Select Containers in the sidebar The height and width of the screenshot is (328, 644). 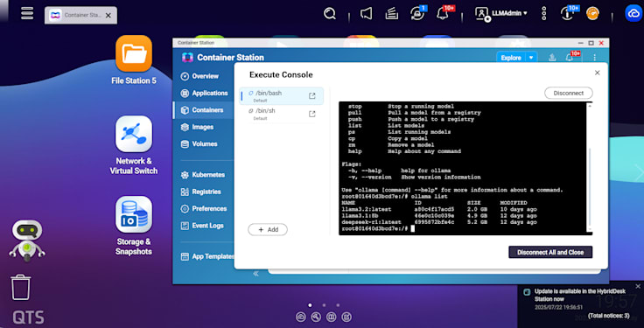[x=203, y=110]
